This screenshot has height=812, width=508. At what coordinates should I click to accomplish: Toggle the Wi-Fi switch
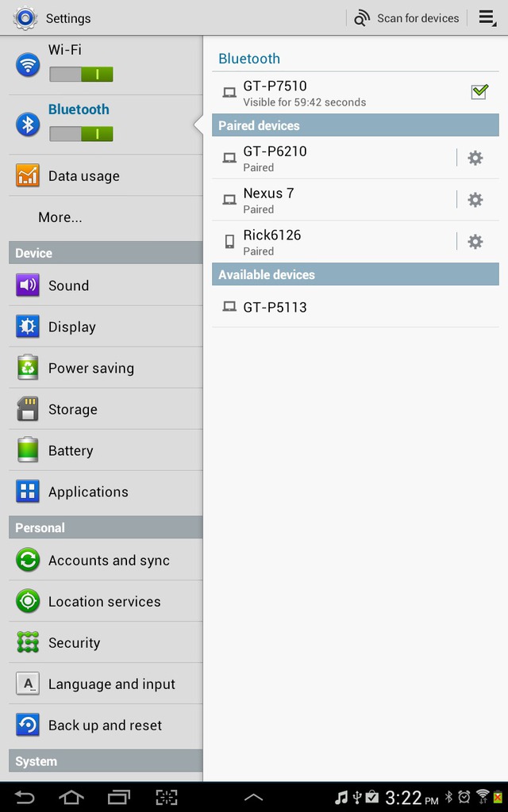[x=81, y=74]
